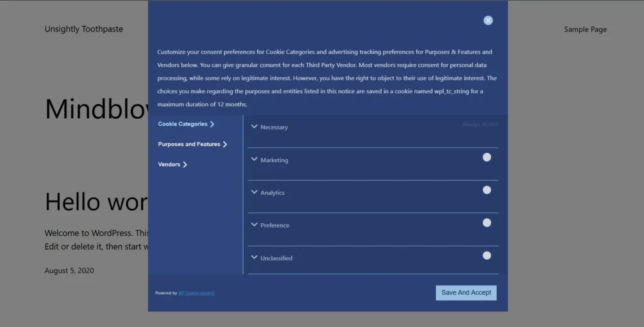The image size is (644, 327).
Task: Switch on the Unclassified cookies toggle
Action: [487, 255]
